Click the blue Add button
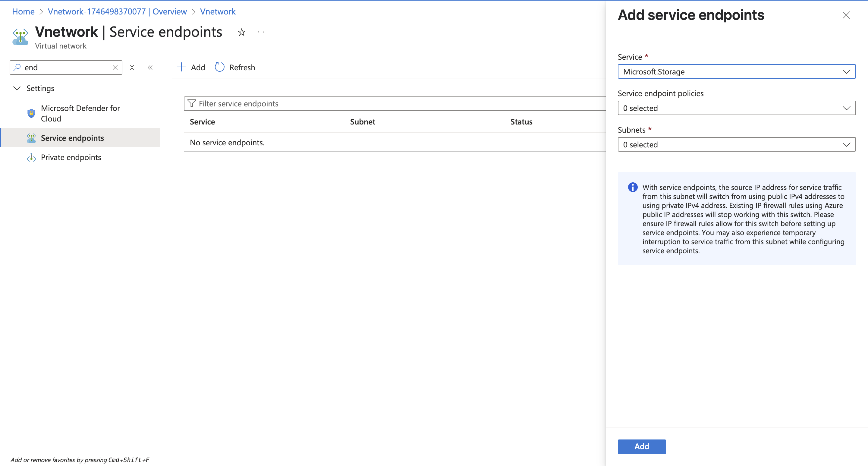The width and height of the screenshot is (868, 466). coord(642,446)
